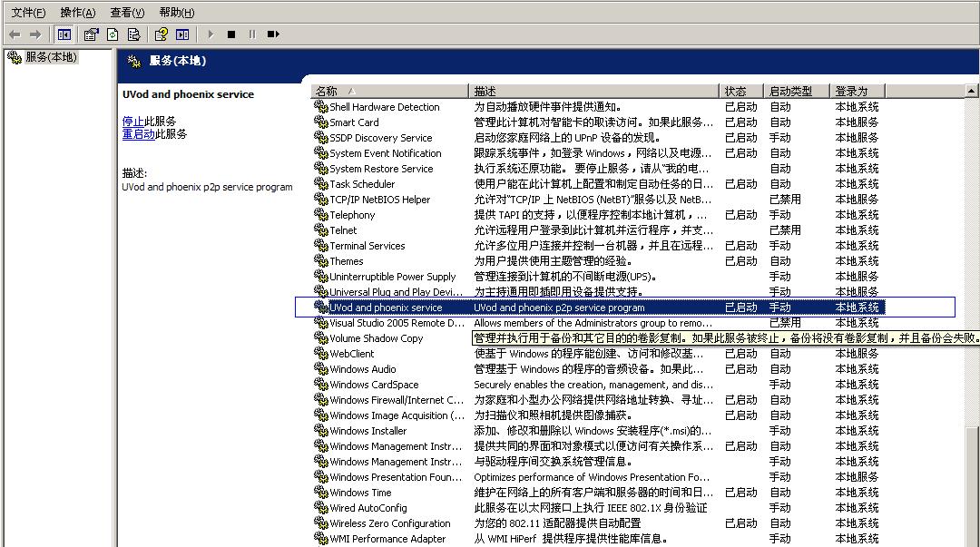Click the gear icon of System Event Notification
The width and height of the screenshot is (980, 547).
pyautogui.click(x=320, y=153)
